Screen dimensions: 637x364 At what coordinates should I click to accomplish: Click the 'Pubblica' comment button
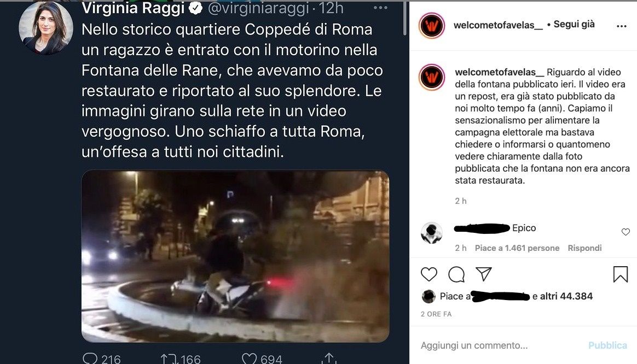point(608,345)
